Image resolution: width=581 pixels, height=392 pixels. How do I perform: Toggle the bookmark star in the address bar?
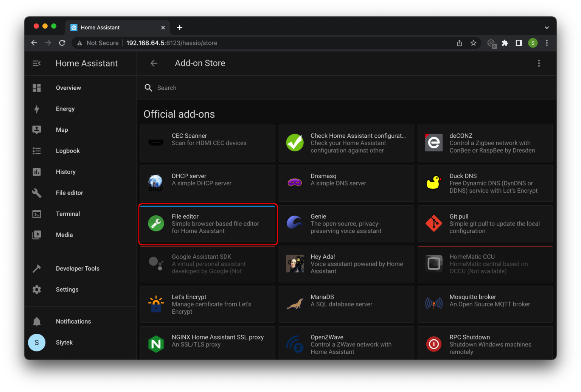pyautogui.click(x=473, y=43)
